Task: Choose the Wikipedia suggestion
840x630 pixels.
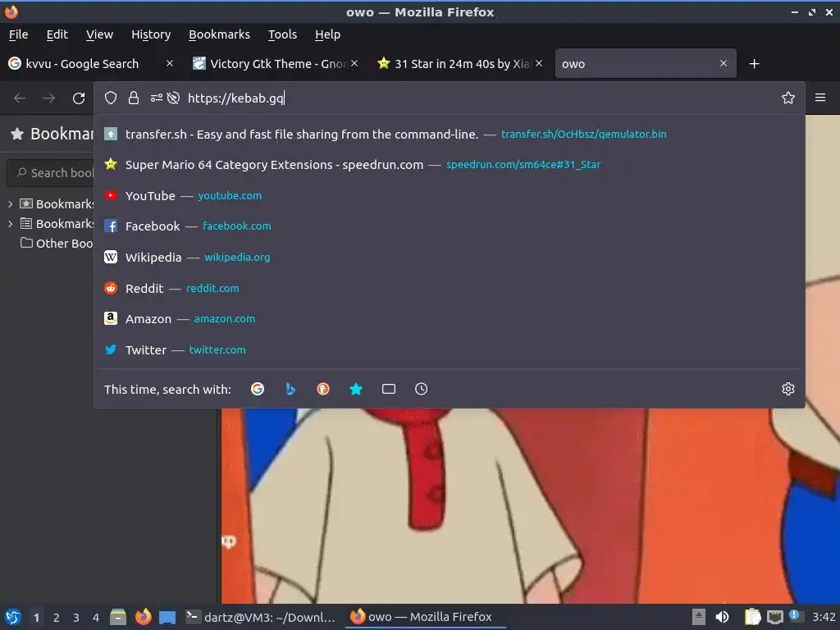Action: coord(450,257)
